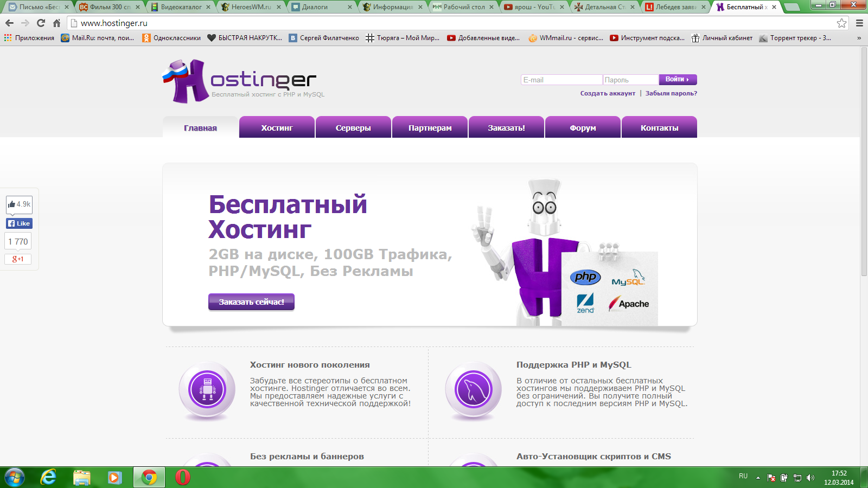Click the Chrome icon in the taskbar
This screenshot has height=488, width=868.
149,478
